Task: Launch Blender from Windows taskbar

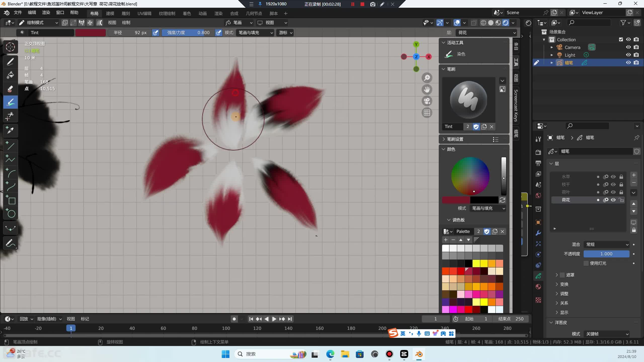Action: tap(419, 354)
